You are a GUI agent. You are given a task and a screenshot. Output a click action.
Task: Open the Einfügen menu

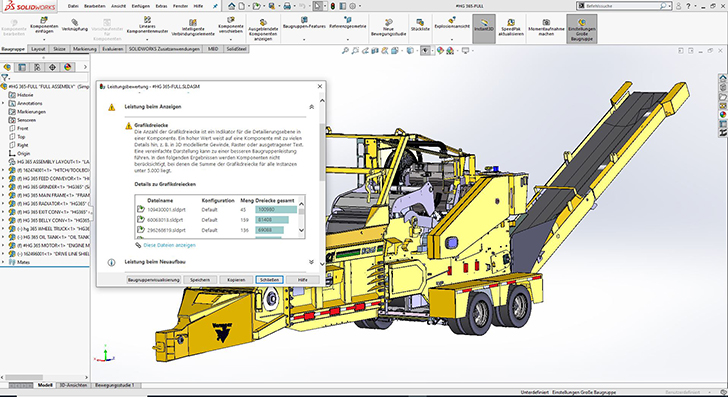[141, 6]
